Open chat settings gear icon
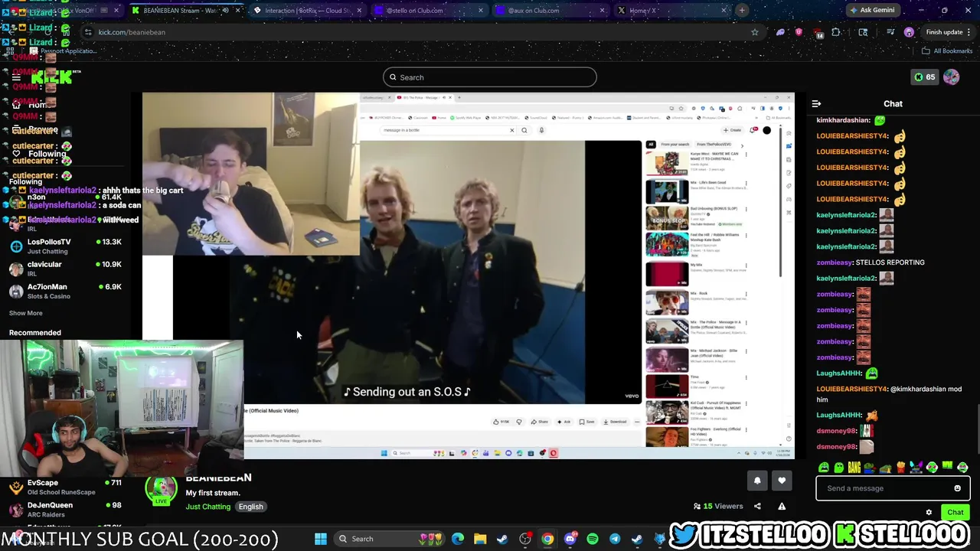Image resolution: width=980 pixels, height=551 pixels. (x=929, y=513)
